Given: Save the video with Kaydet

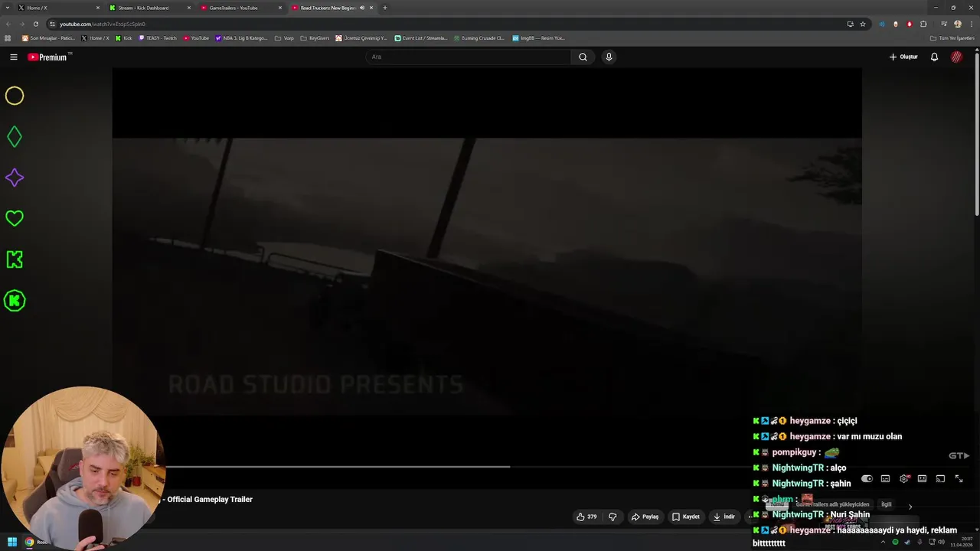Looking at the screenshot, I should [x=685, y=517].
